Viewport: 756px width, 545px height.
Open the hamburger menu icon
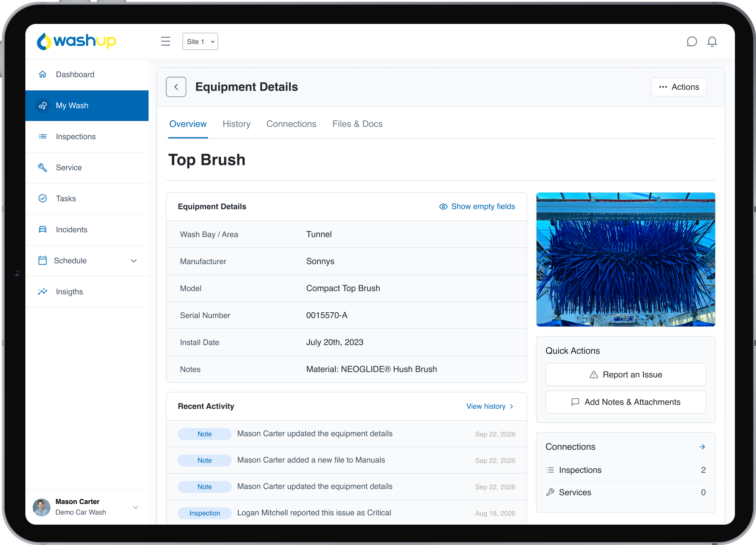coord(165,41)
